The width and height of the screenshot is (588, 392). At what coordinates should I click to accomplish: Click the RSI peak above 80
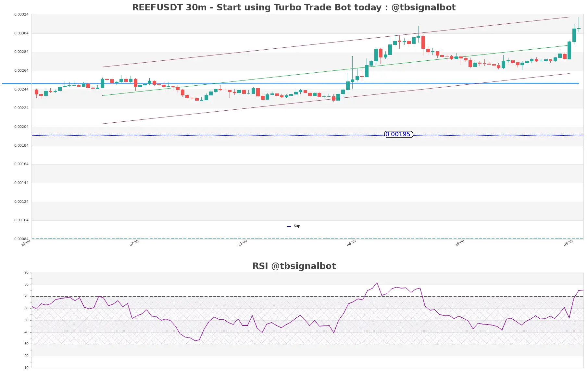click(x=377, y=283)
